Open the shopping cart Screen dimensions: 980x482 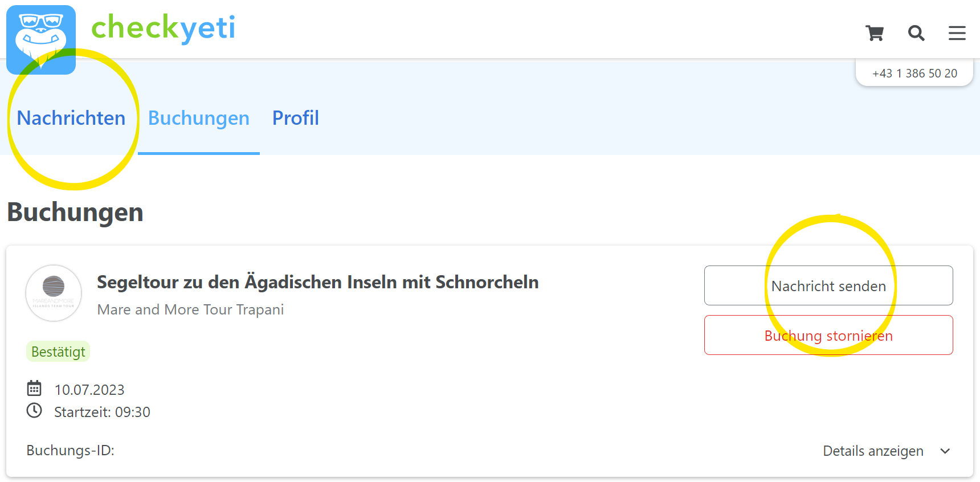coord(875,33)
